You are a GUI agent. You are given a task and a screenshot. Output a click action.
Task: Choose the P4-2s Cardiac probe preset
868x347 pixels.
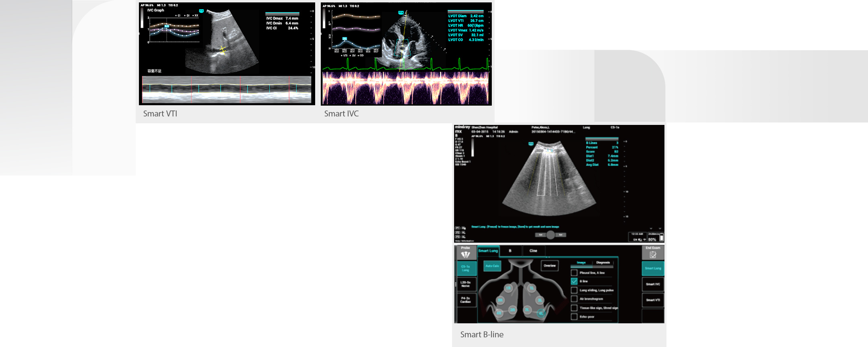[466, 300]
